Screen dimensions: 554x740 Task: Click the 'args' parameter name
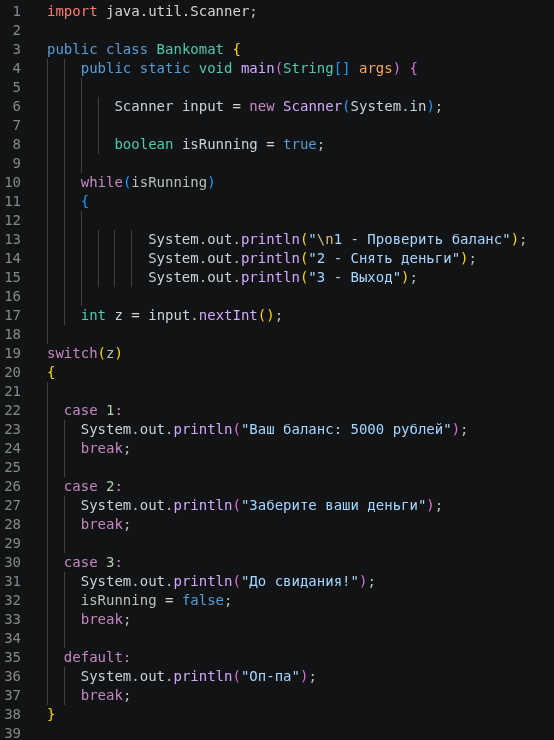click(376, 68)
